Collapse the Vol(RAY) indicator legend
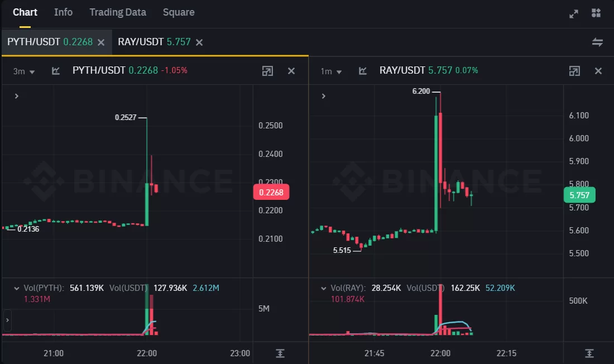Screen dimensions: 614x364 (x=323, y=289)
